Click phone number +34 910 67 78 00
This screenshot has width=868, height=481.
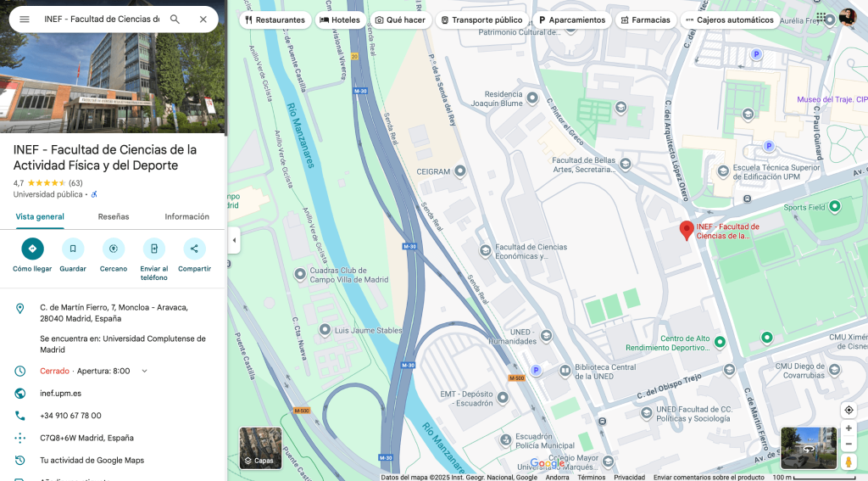tap(70, 416)
